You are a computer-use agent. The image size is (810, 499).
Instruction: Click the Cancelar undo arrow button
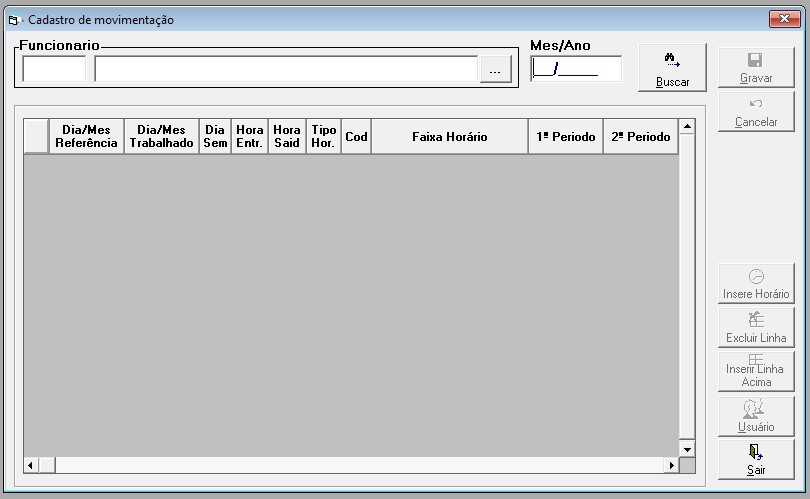pos(756,112)
